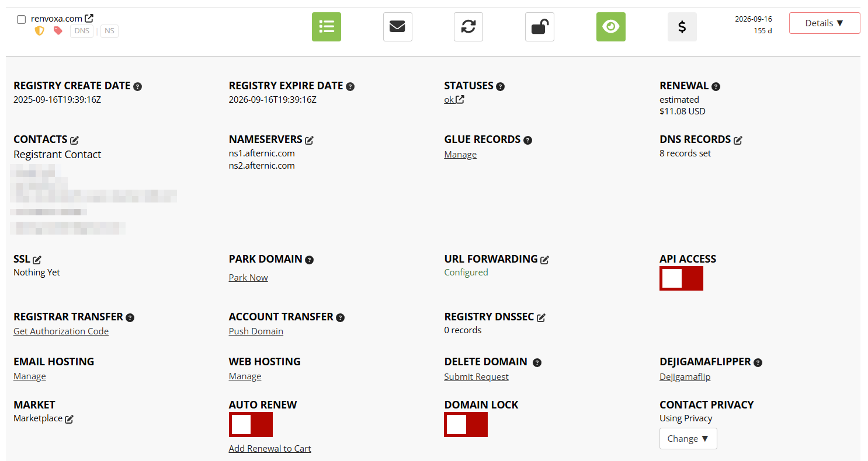This screenshot has width=868, height=461.
Task: Click help icon beside Registrar Transfer
Action: coord(130,317)
